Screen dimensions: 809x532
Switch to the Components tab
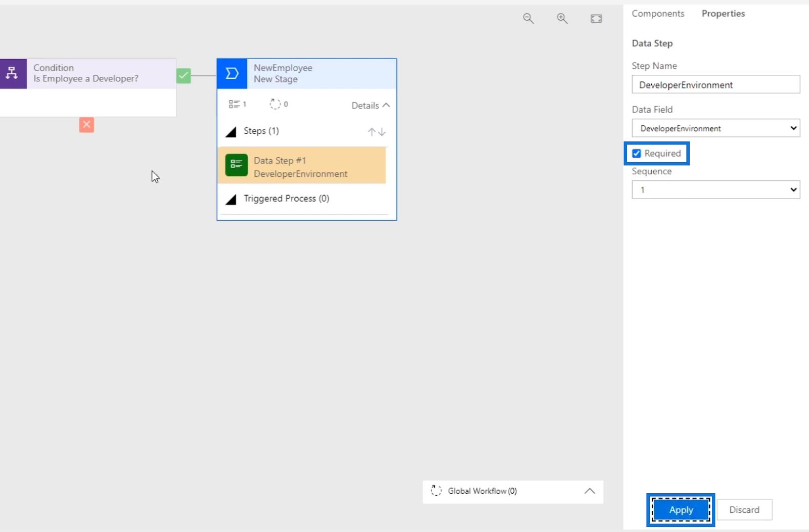tap(658, 14)
